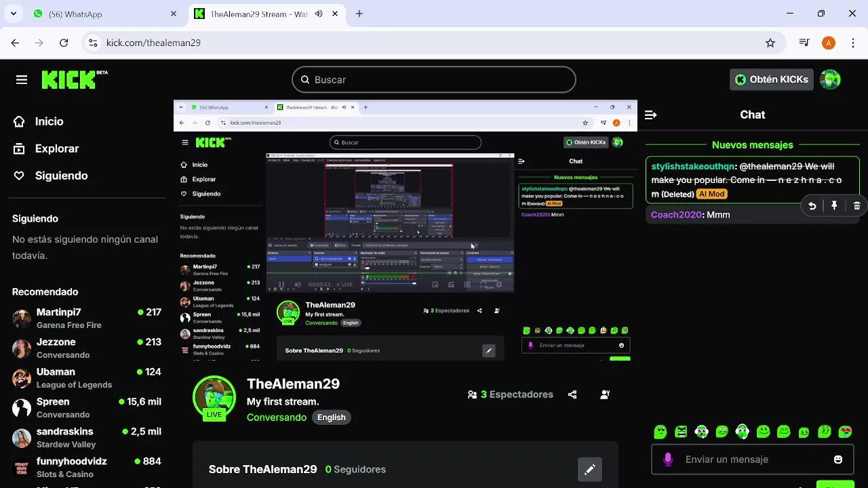Open the video player settings gear

coord(499,285)
